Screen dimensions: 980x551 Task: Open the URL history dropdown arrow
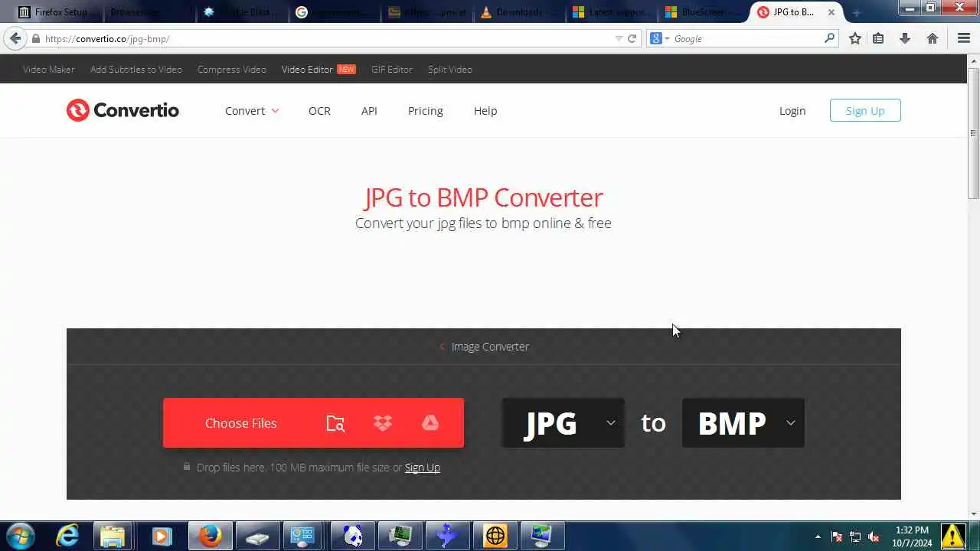click(x=619, y=38)
